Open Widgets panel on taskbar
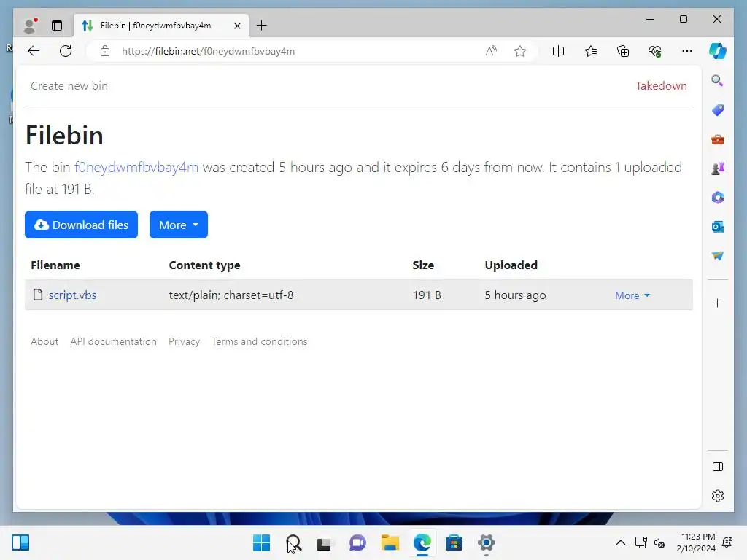The image size is (747, 560). point(20,542)
